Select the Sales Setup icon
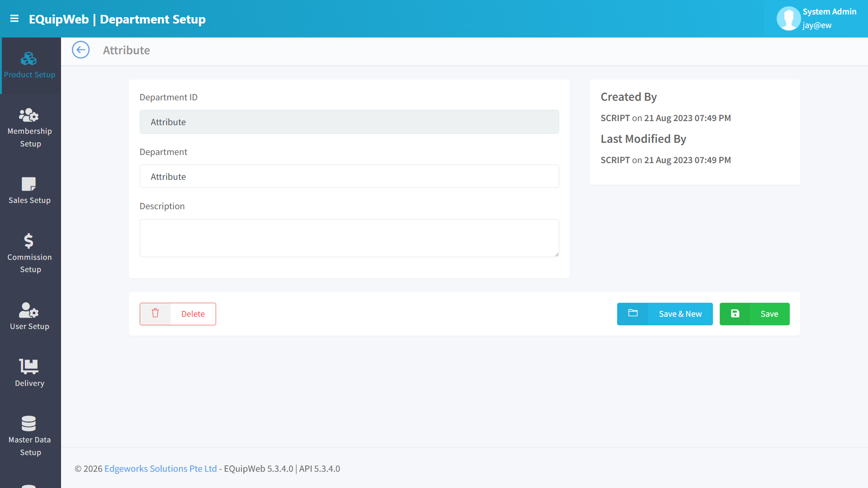Viewport: 868px width, 488px height. (29, 184)
